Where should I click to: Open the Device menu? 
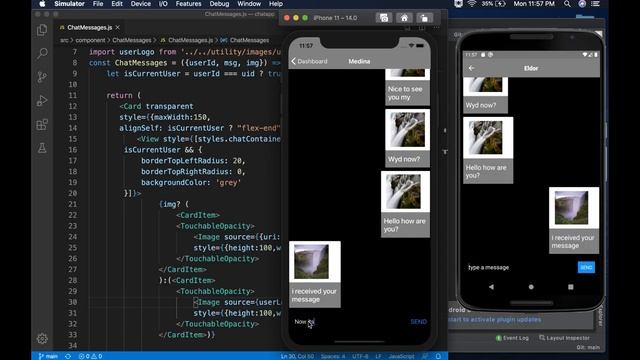pos(141,4)
